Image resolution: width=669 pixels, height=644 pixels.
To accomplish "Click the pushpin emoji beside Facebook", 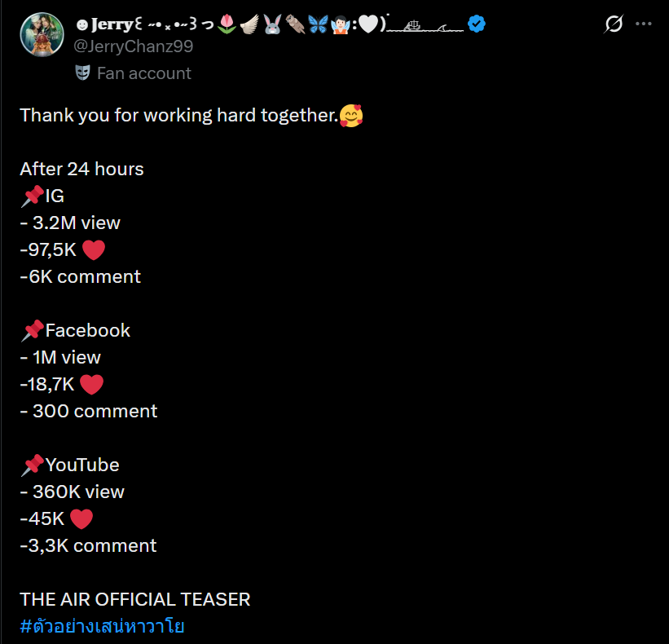I will coord(33,331).
